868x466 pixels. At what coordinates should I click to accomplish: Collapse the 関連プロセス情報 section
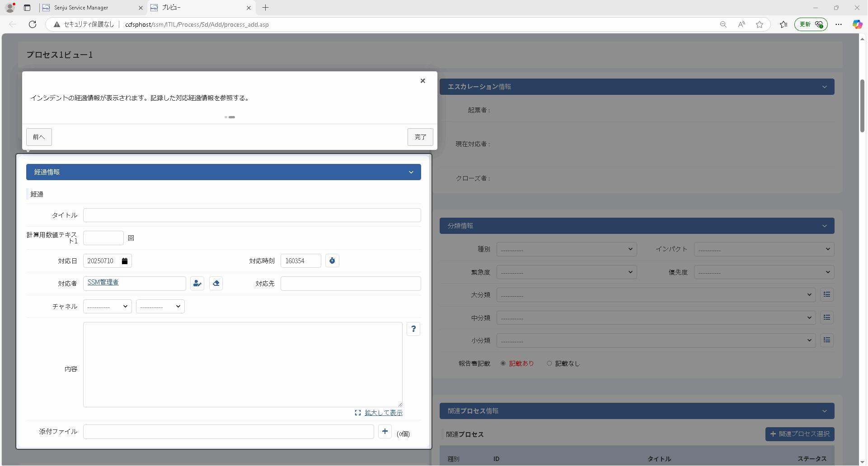coord(825,411)
